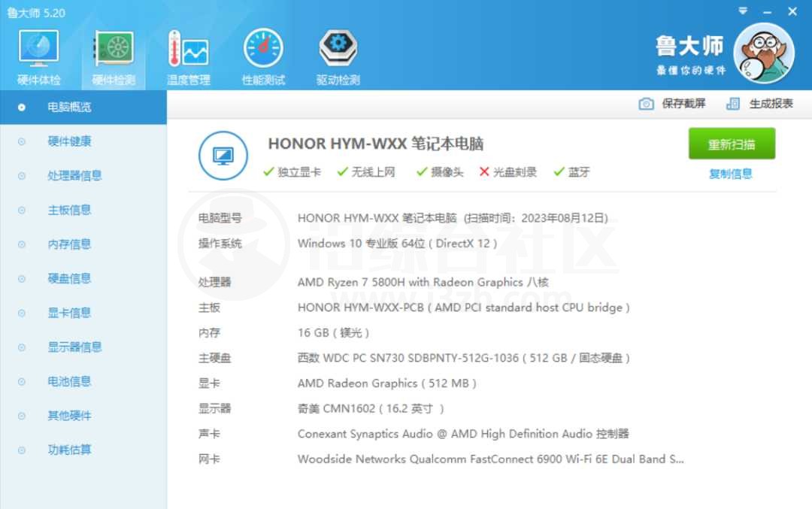Click the 摄像头 check mark
812x509 pixels.
tap(422, 172)
